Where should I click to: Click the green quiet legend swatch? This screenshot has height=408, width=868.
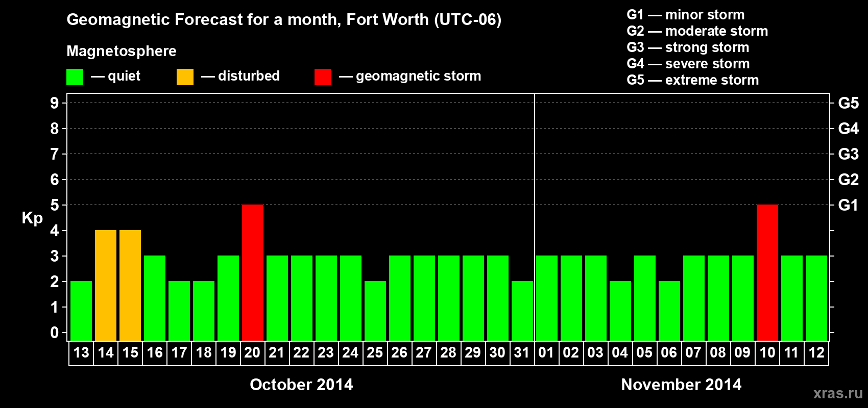75,77
